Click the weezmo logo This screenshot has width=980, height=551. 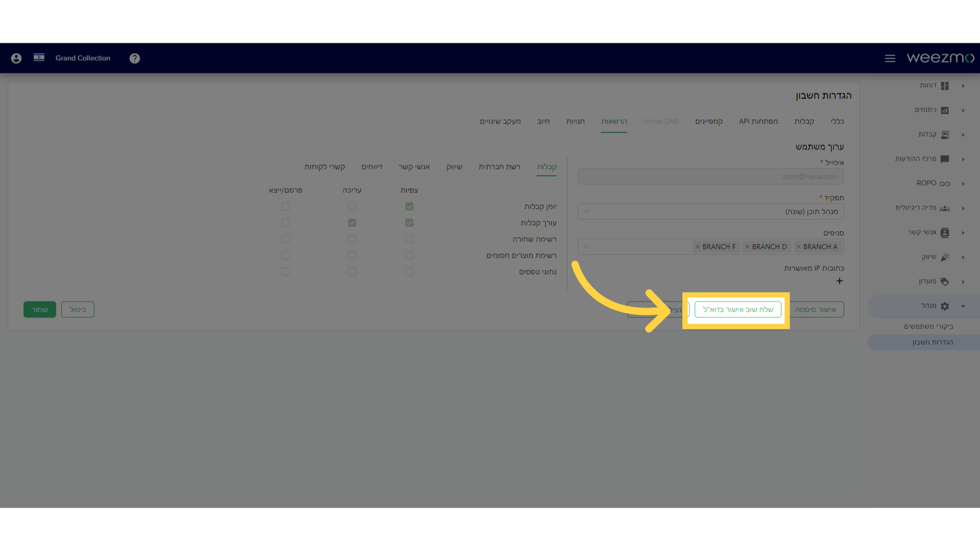(x=940, y=58)
